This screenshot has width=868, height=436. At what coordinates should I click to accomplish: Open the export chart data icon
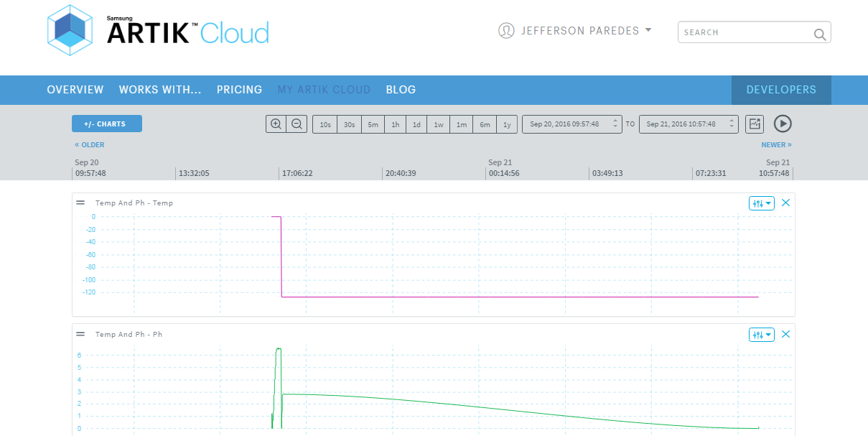click(754, 124)
